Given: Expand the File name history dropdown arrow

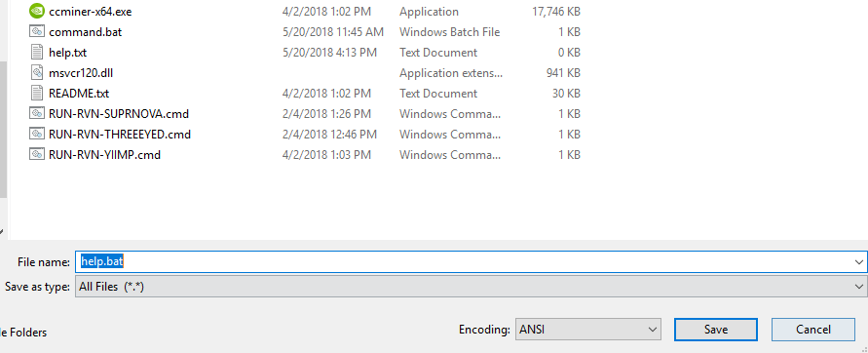Looking at the screenshot, I should coord(858,262).
